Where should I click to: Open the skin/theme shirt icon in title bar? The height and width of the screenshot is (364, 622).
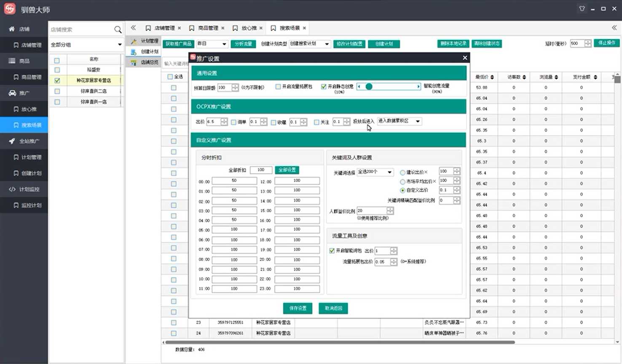point(582,8)
